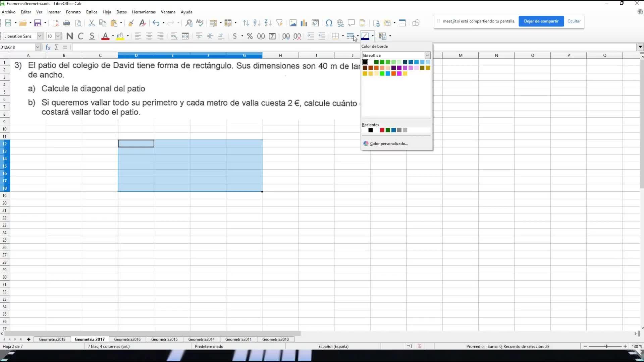Toggle italic formatting C button

coord(80,36)
